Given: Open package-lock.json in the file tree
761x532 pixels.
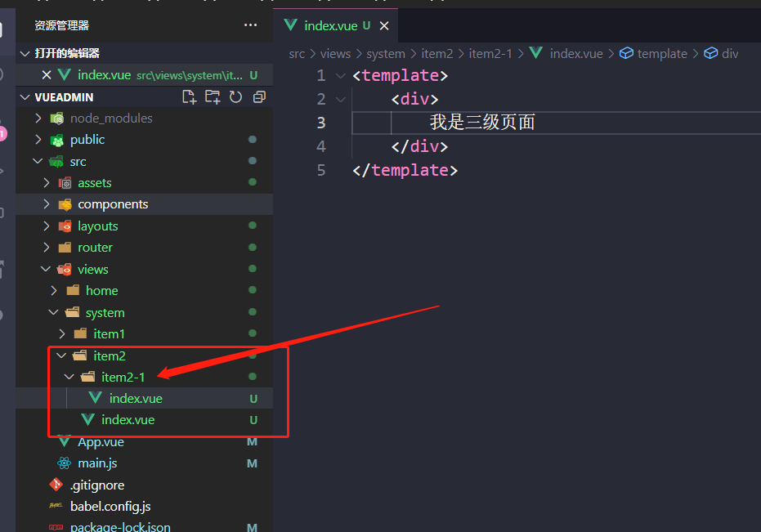Looking at the screenshot, I should coord(120,527).
